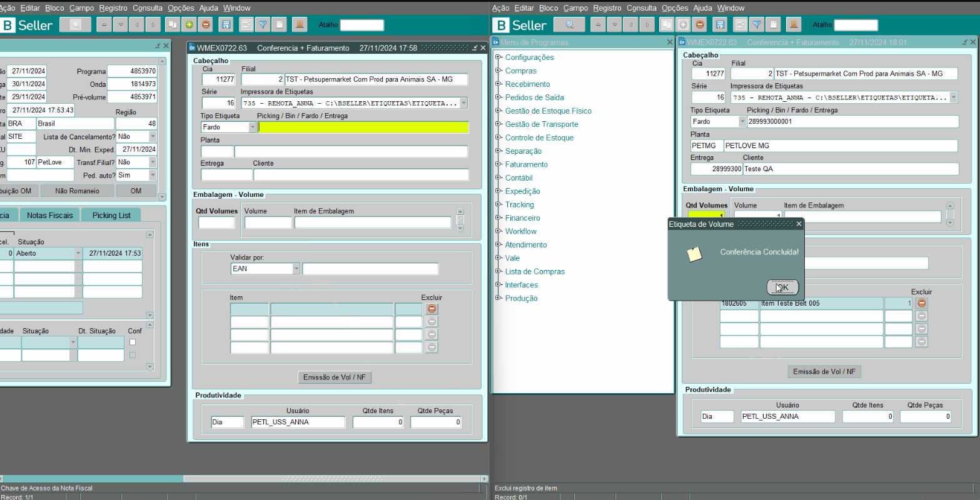Screen dimensions: 980x500
Task: Open the 'Validar por' EAN dropdown
Action: (296, 269)
